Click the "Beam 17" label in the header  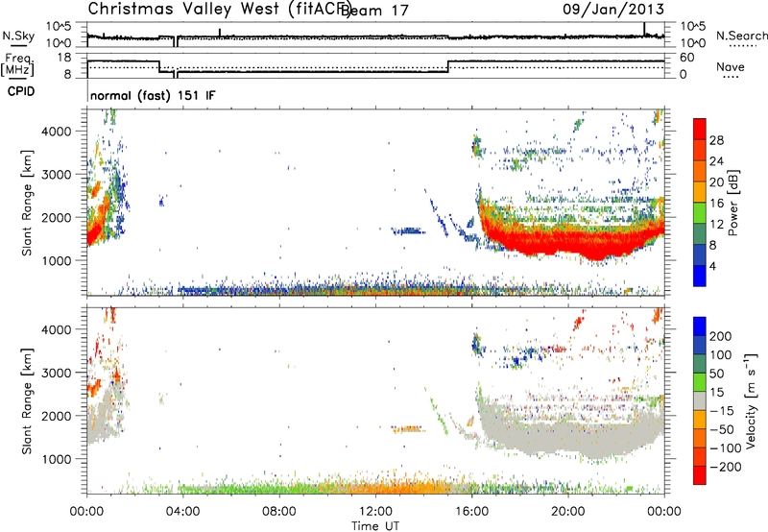(374, 11)
